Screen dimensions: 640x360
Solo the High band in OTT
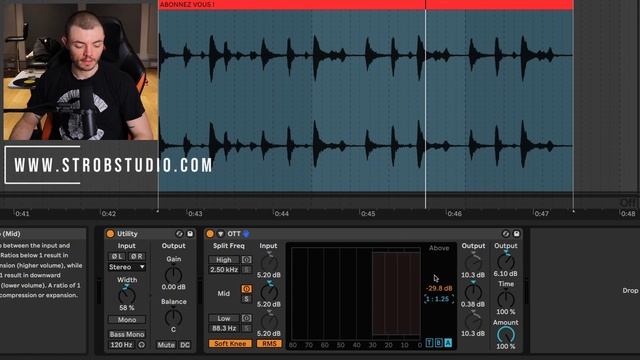point(246,269)
